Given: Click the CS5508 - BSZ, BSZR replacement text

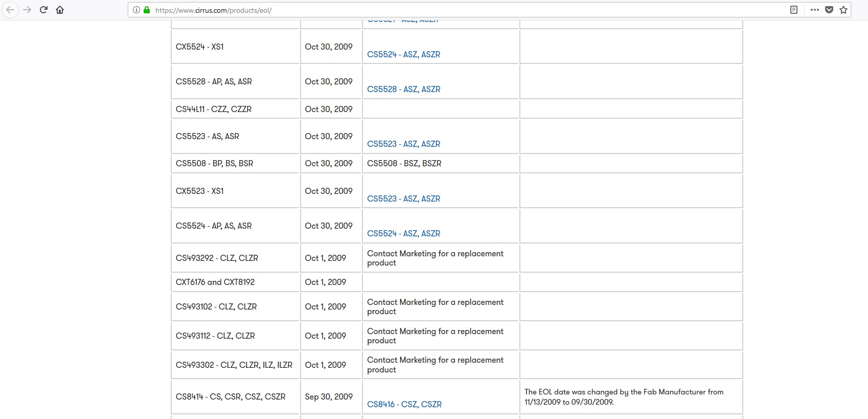Looking at the screenshot, I should (x=404, y=163).
